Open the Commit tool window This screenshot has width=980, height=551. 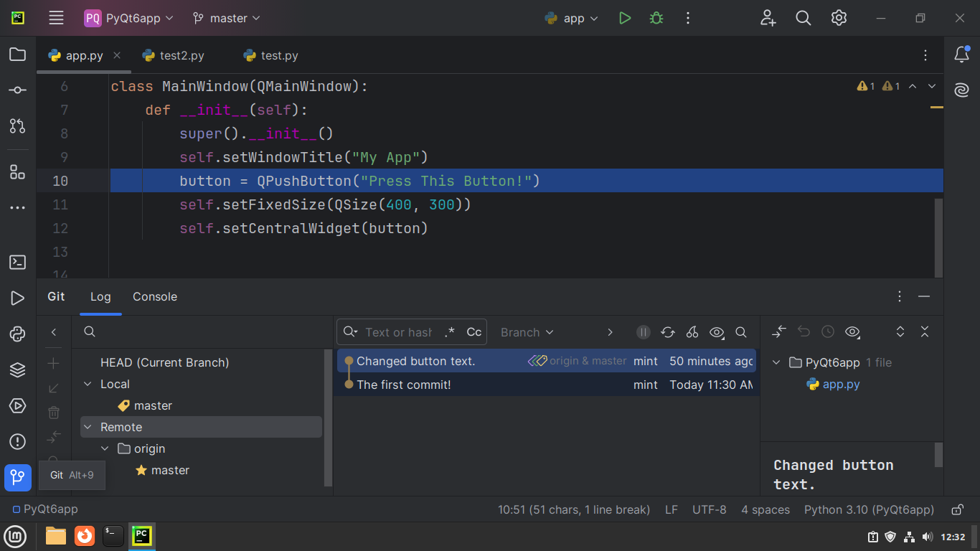point(18,90)
